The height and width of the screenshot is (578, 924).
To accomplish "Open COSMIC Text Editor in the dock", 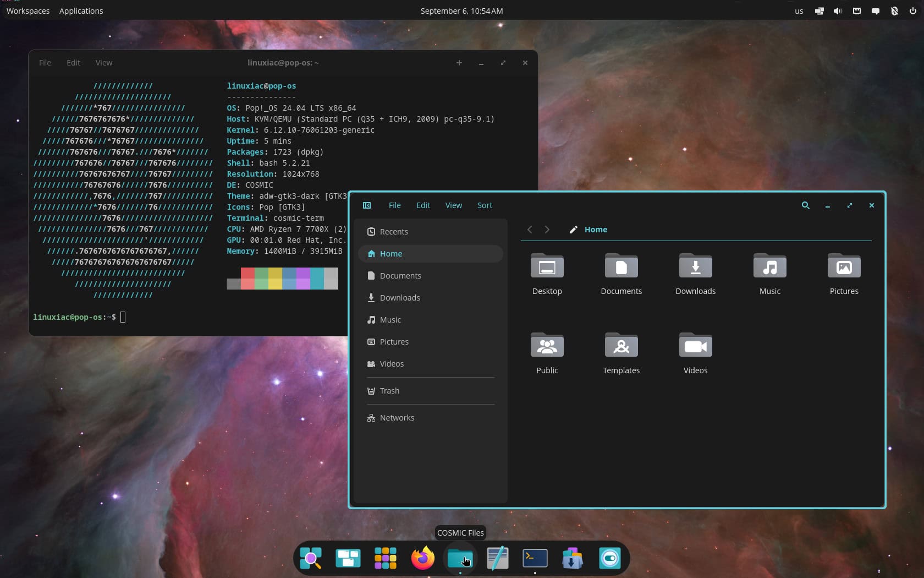I will pyautogui.click(x=497, y=558).
